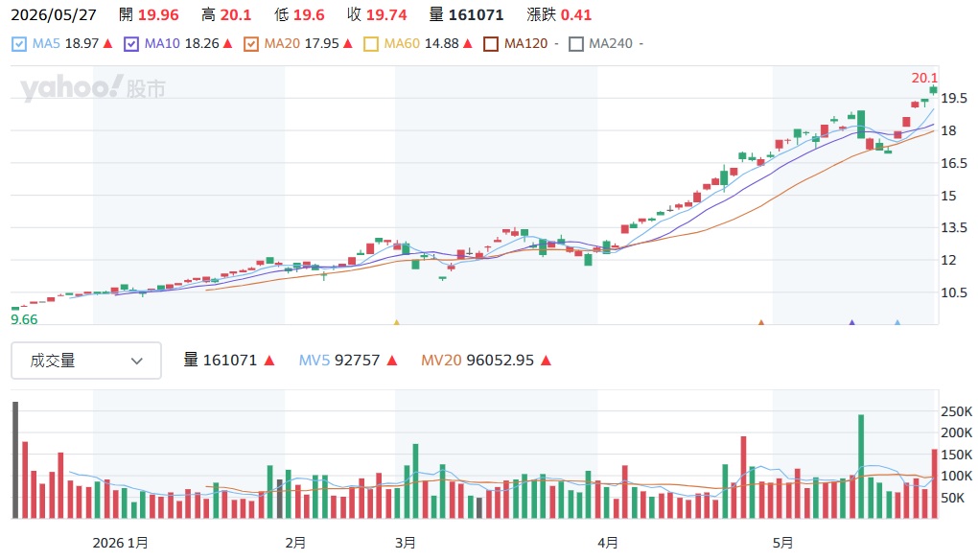Open the 成交量 indicator dropdown

[x=86, y=361]
